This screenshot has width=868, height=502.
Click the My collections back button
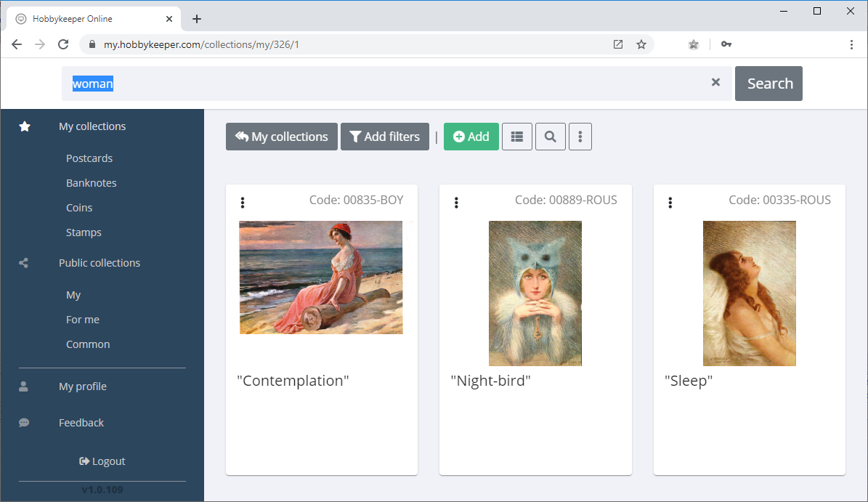coord(282,137)
